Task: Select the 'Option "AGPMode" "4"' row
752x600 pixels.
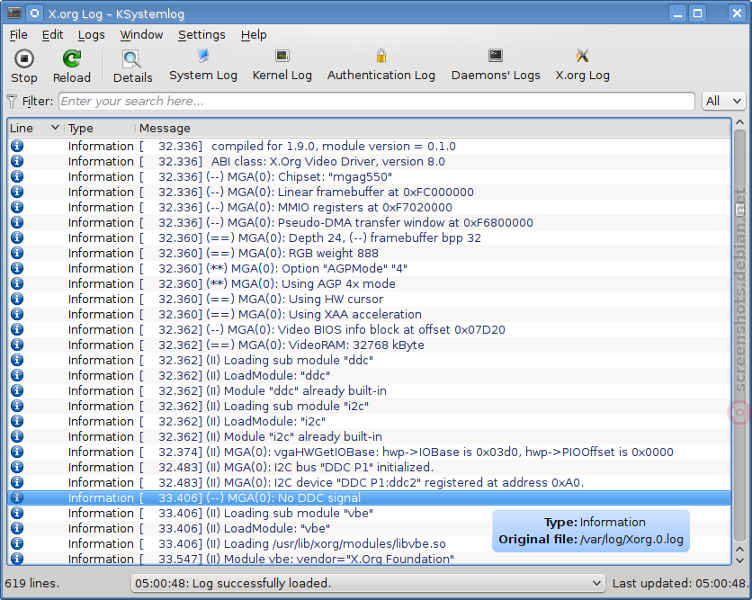Action: point(369,268)
